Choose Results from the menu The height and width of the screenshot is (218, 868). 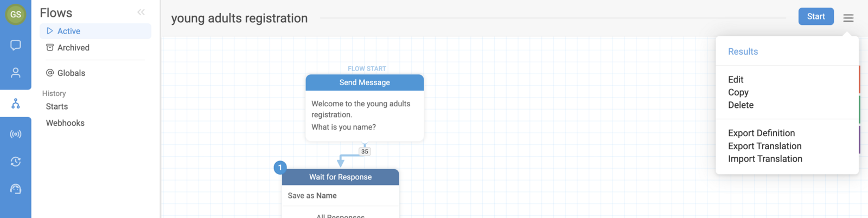(x=743, y=52)
